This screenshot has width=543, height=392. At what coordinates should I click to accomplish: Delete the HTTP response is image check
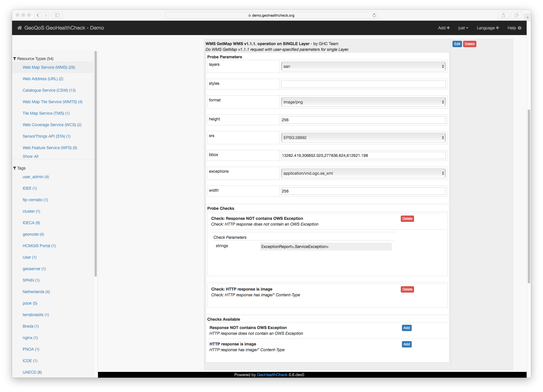(407, 289)
